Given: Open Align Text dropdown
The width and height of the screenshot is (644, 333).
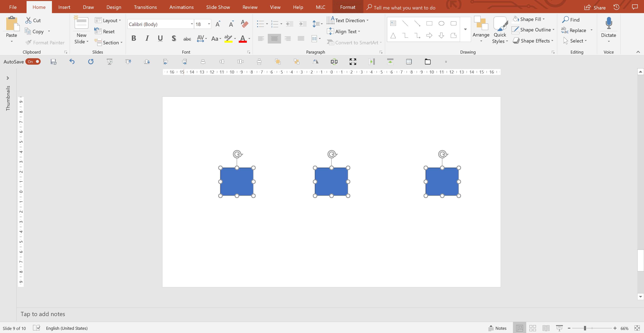Looking at the screenshot, I should (343, 31).
